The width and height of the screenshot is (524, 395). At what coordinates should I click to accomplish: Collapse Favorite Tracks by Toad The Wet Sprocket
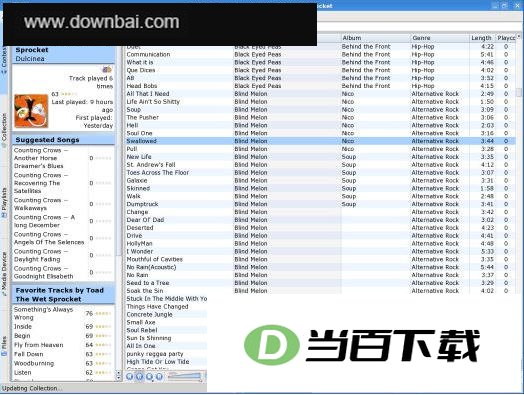(x=63, y=294)
